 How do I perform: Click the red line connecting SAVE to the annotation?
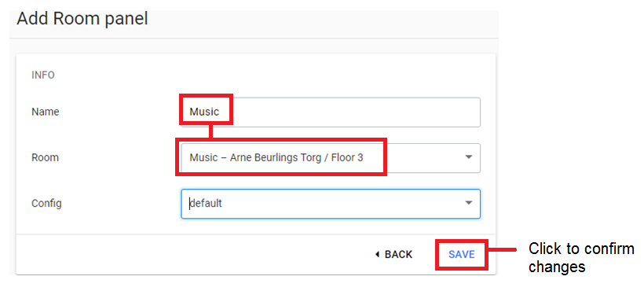tap(502, 249)
